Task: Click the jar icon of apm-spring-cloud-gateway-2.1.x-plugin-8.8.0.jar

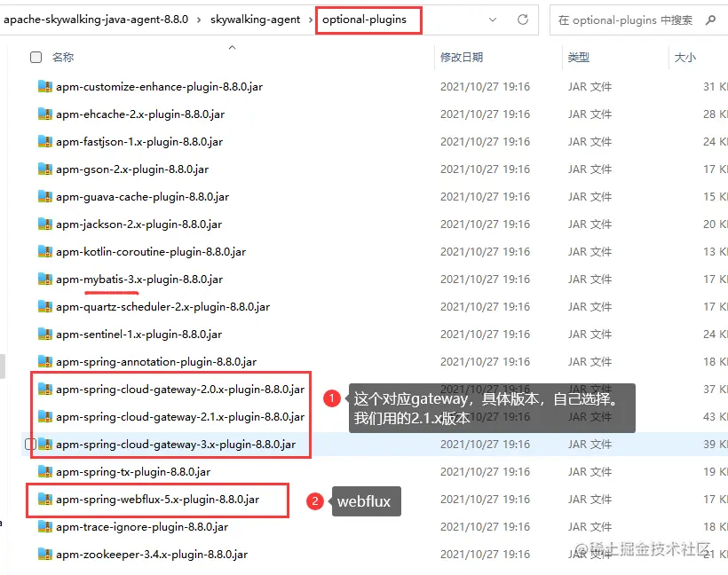Action: tap(45, 416)
